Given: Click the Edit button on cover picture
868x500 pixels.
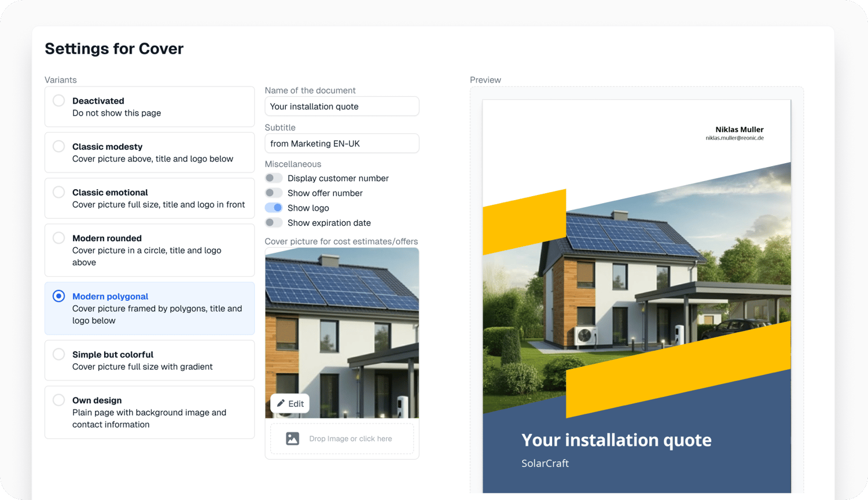Looking at the screenshot, I should pyautogui.click(x=290, y=403).
